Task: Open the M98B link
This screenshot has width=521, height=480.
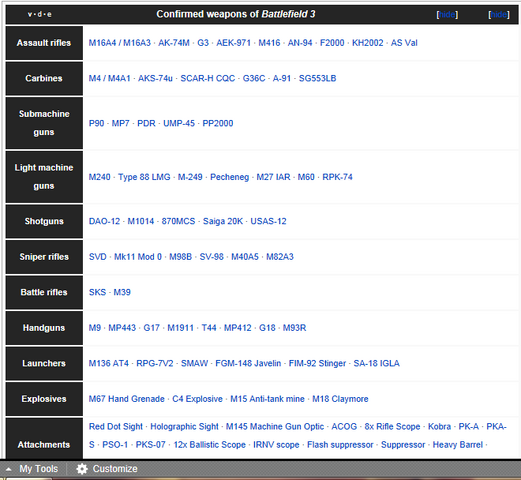Action: (181, 257)
